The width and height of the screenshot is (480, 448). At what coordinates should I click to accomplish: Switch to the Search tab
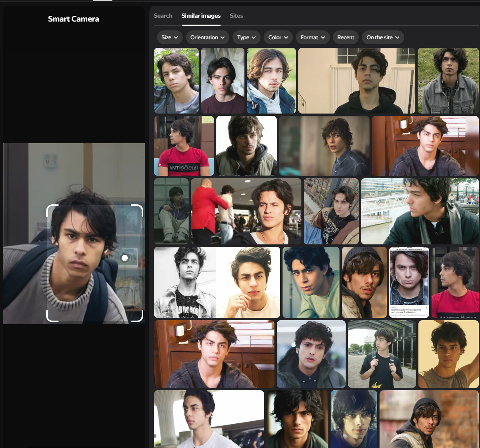click(163, 16)
